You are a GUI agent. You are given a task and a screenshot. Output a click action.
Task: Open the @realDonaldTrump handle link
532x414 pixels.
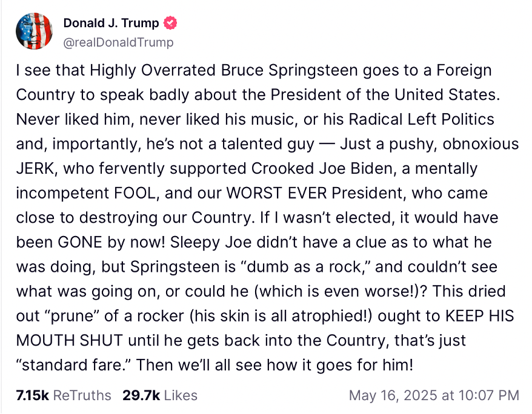click(x=118, y=42)
